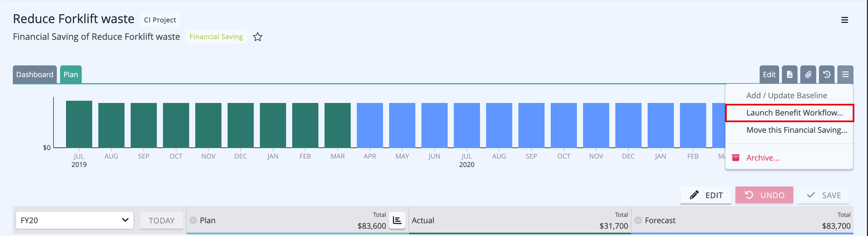Switch to the Dashboard tab
Screen dimensions: 868x236
pos(35,74)
